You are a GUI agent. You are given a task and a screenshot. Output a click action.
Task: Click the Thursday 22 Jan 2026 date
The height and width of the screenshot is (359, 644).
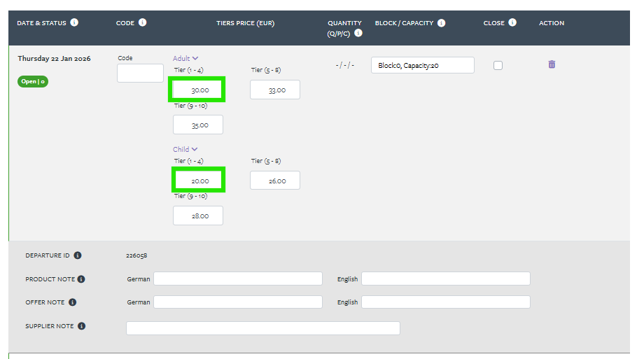[54, 58]
